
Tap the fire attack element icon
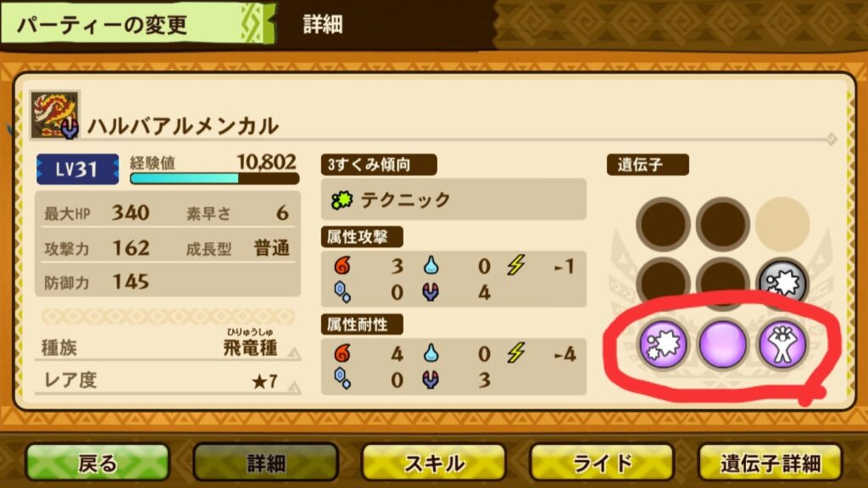(342, 265)
